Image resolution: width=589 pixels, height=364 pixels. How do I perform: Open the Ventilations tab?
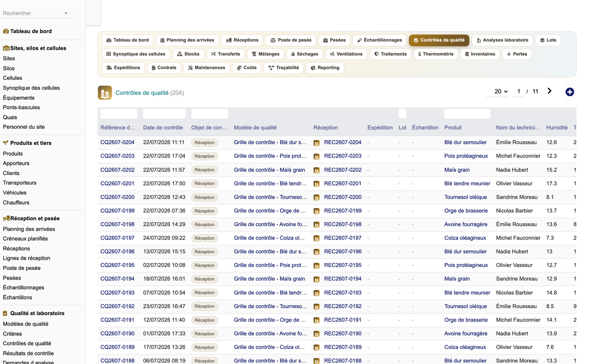point(346,54)
